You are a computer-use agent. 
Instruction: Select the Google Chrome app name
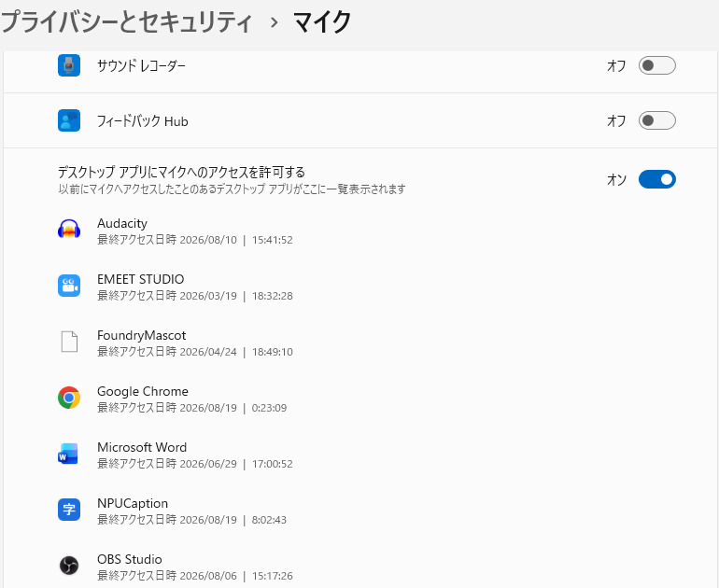(x=143, y=391)
